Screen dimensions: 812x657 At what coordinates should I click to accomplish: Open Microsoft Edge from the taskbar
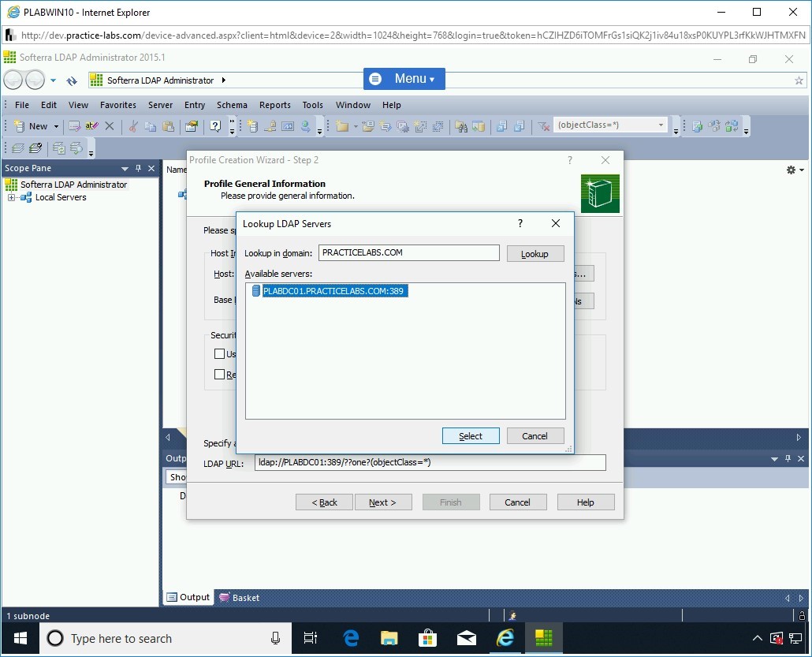pyautogui.click(x=351, y=638)
